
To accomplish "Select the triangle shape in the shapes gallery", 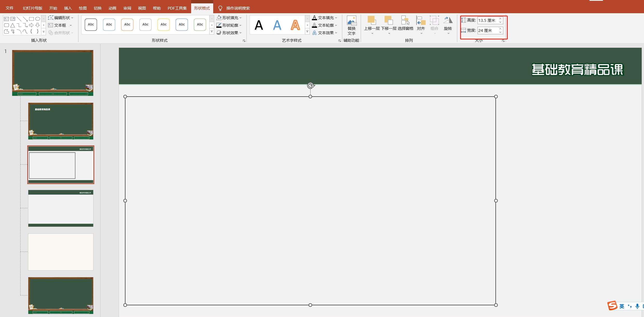I will (x=12, y=25).
